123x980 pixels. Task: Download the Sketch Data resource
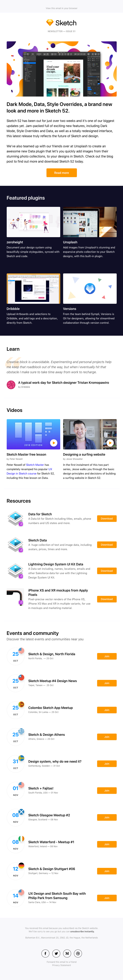107,545
